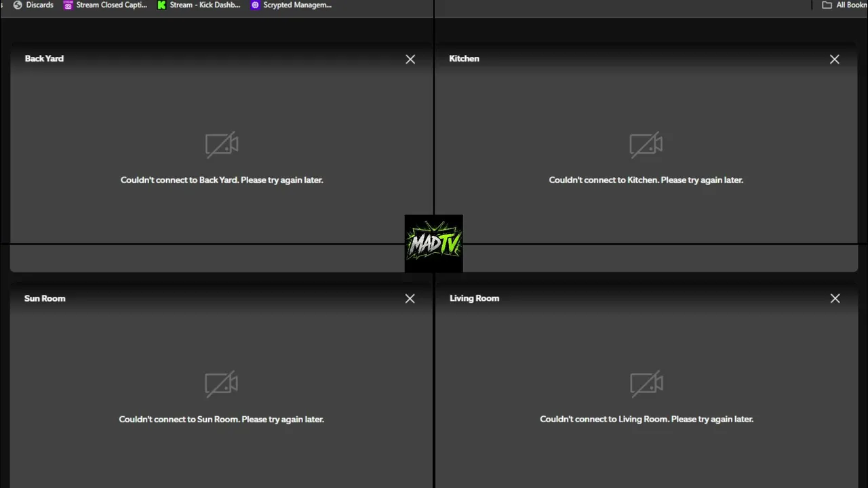868x488 pixels.
Task: Click the MADTV logo in the center
Action: point(434,244)
